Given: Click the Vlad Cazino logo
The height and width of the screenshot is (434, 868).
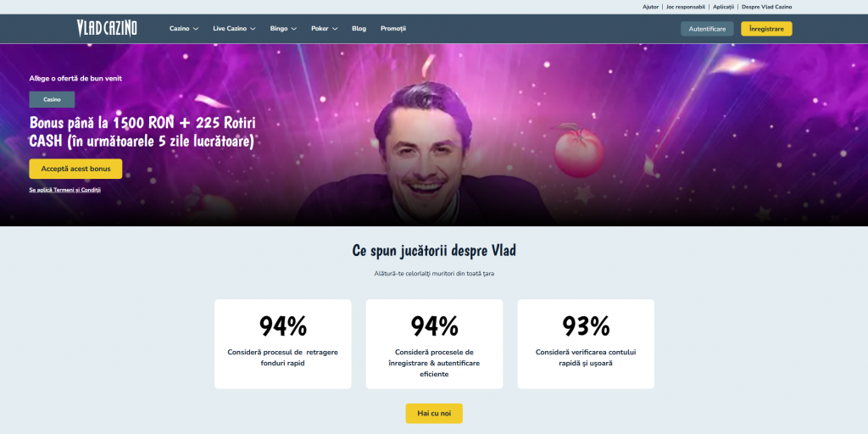Looking at the screenshot, I should pos(107,28).
